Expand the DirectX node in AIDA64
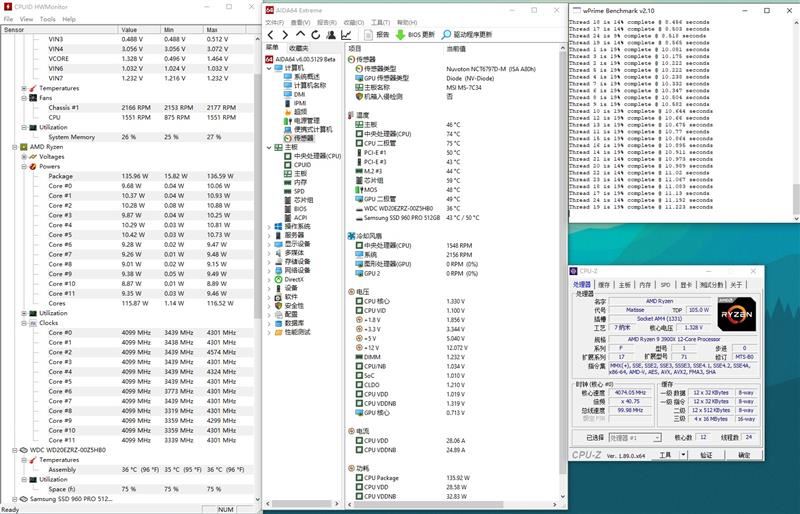The image size is (800, 514). (269, 279)
